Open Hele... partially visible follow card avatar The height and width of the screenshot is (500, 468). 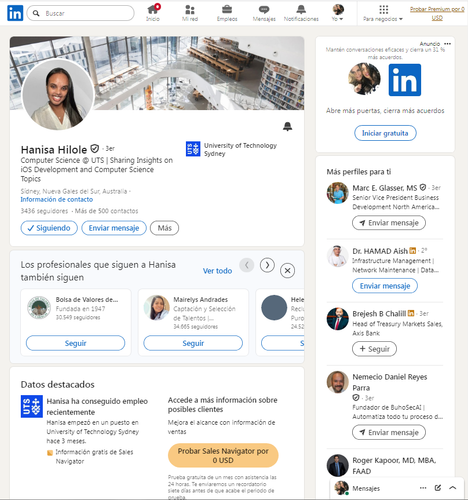(x=274, y=307)
